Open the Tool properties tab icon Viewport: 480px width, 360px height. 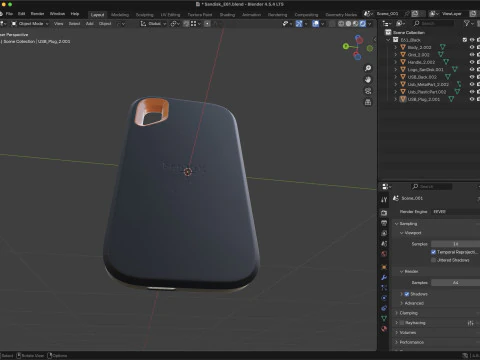pyautogui.click(x=384, y=199)
